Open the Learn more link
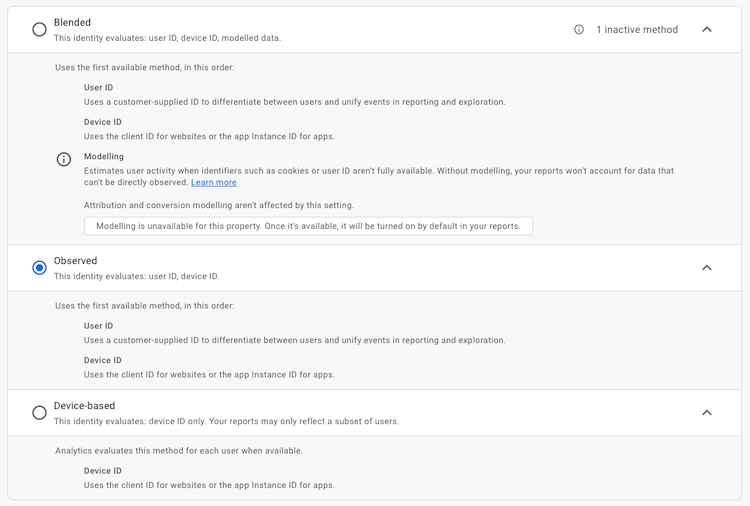 tap(214, 182)
